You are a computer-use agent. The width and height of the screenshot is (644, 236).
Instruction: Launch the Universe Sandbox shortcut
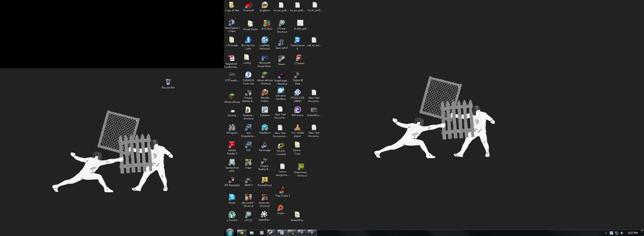(281, 93)
